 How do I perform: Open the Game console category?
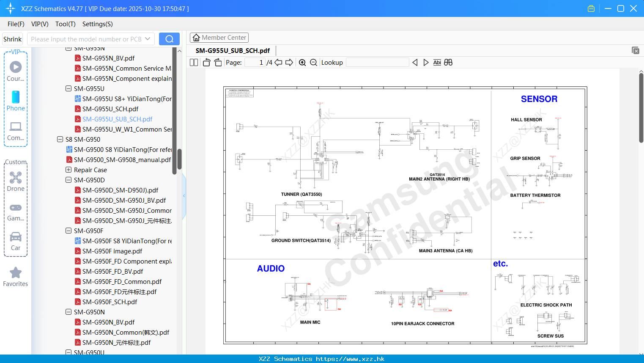pos(16,212)
